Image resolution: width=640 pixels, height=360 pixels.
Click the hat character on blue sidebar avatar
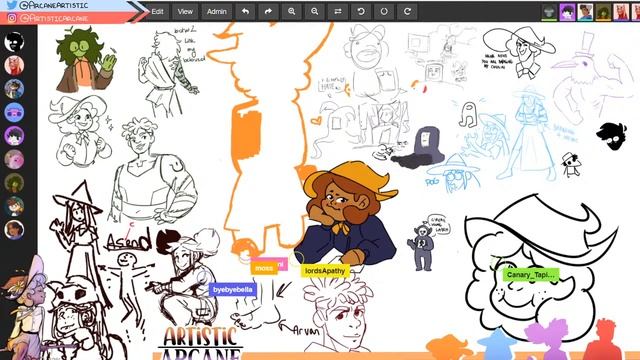[x=14, y=89]
